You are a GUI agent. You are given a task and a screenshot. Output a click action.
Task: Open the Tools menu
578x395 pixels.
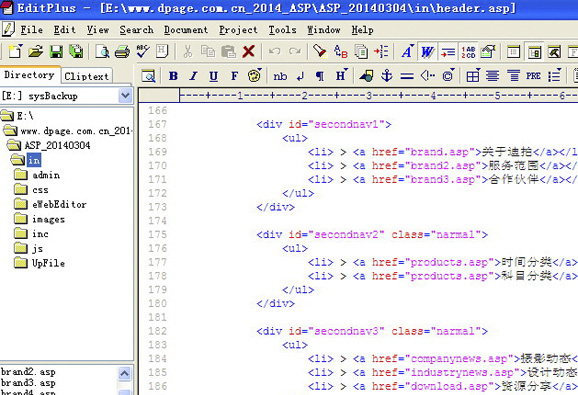(x=282, y=30)
